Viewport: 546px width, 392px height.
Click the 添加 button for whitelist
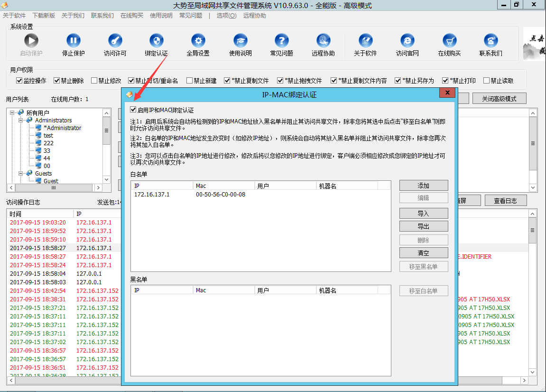(423, 186)
